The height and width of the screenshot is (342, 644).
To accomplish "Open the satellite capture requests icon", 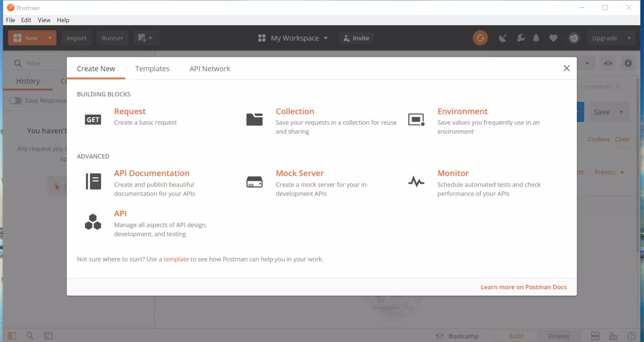I will pyautogui.click(x=503, y=38).
